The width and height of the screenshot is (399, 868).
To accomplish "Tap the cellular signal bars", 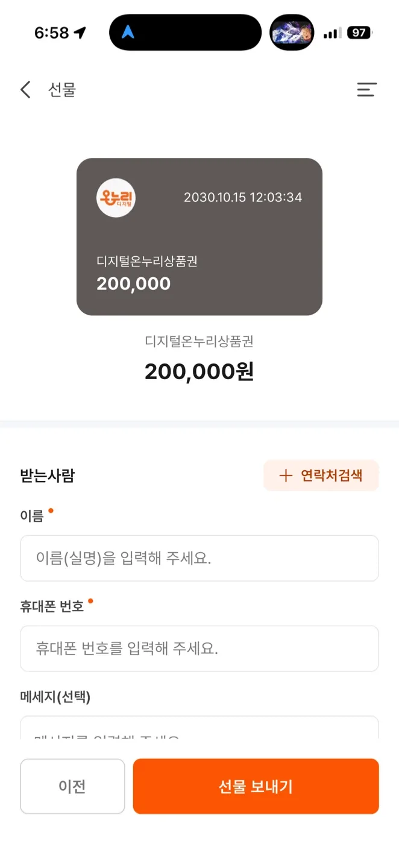I will pyautogui.click(x=331, y=34).
